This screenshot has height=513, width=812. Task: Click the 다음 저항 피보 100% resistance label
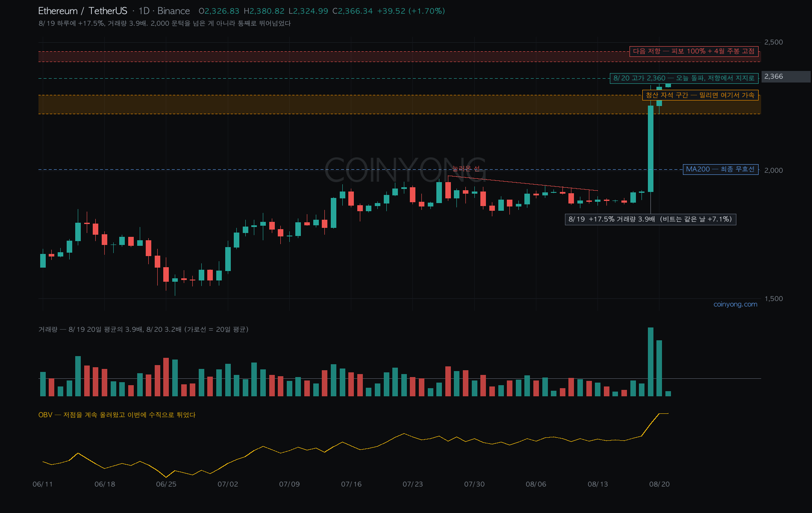(x=694, y=51)
